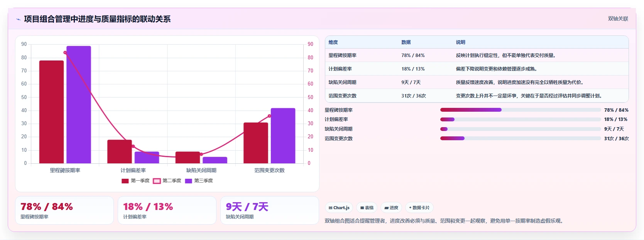Click the description starting 质量反馈速度改善
This screenshot has height=240, width=644.
click(520, 82)
